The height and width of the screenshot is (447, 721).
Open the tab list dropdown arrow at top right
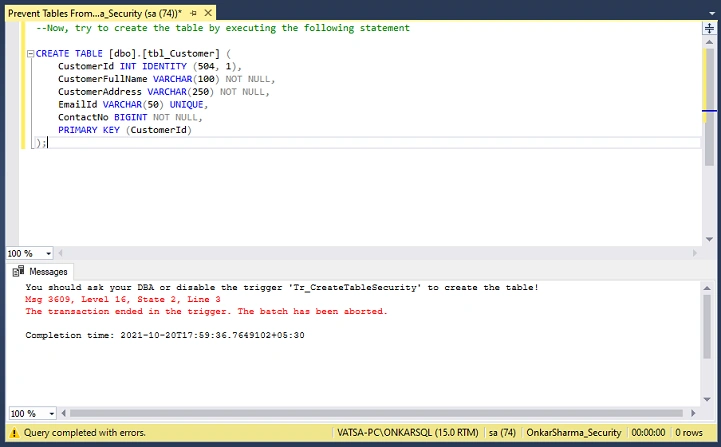712,13
